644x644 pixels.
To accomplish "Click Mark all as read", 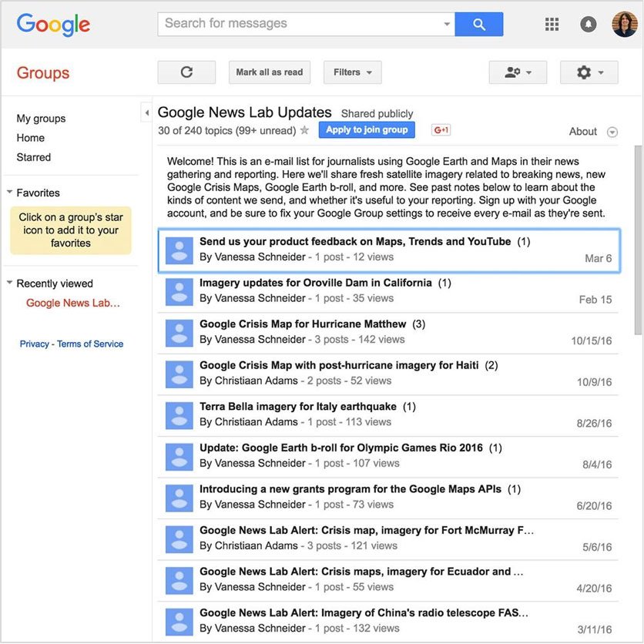I will (x=270, y=72).
